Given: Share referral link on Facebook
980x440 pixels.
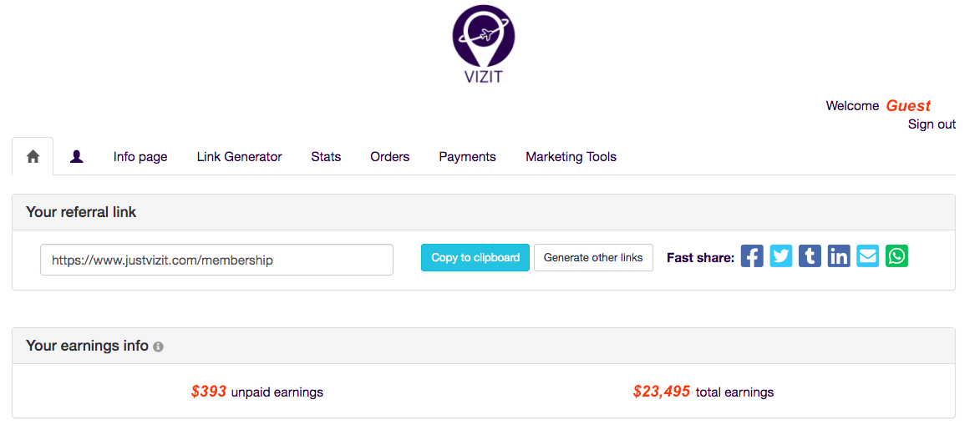Looking at the screenshot, I should click(752, 256).
